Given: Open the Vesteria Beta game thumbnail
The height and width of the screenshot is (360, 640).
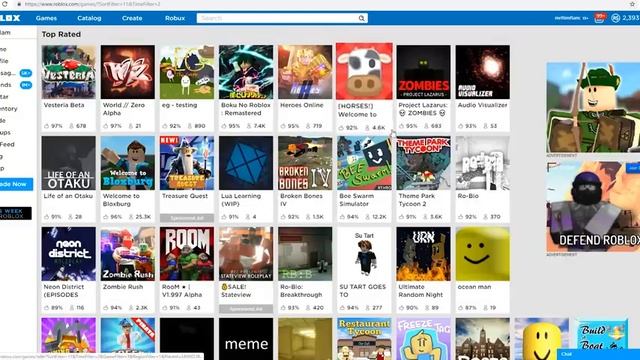Looking at the screenshot, I should [69, 72].
